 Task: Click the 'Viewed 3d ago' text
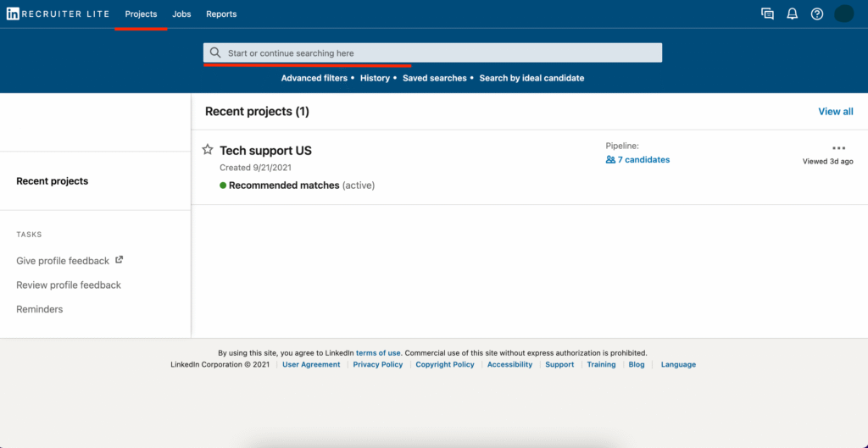(828, 162)
